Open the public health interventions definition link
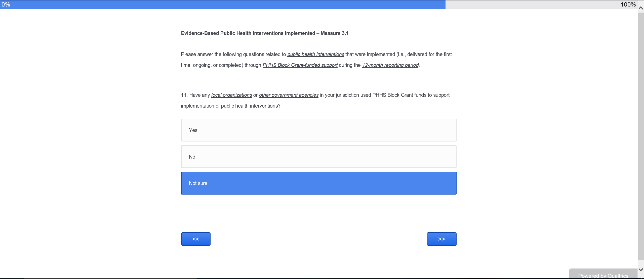Image resolution: width=644 pixels, height=279 pixels. point(315,54)
